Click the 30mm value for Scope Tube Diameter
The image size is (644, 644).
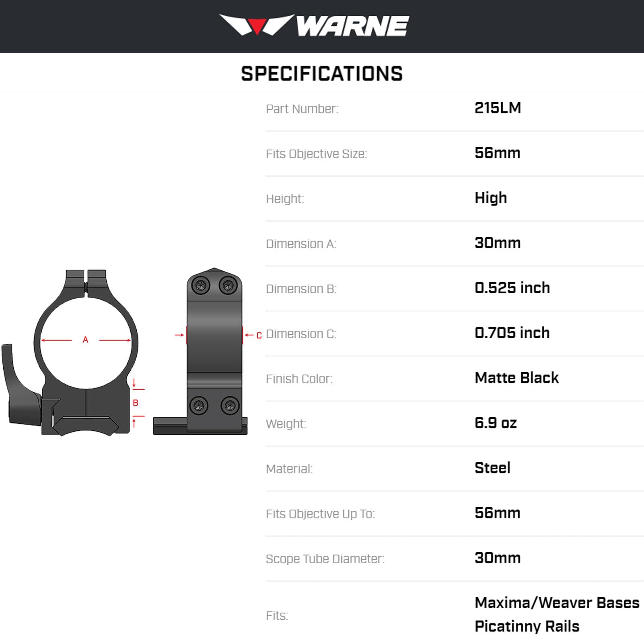(x=498, y=558)
